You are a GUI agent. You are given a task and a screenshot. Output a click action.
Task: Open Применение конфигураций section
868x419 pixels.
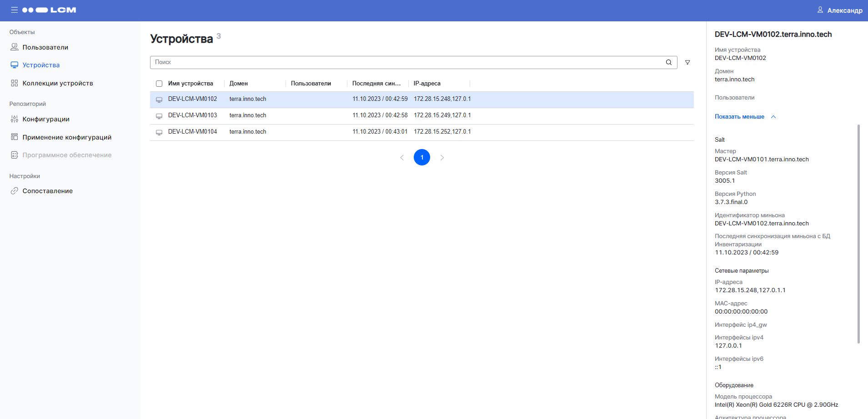point(67,137)
